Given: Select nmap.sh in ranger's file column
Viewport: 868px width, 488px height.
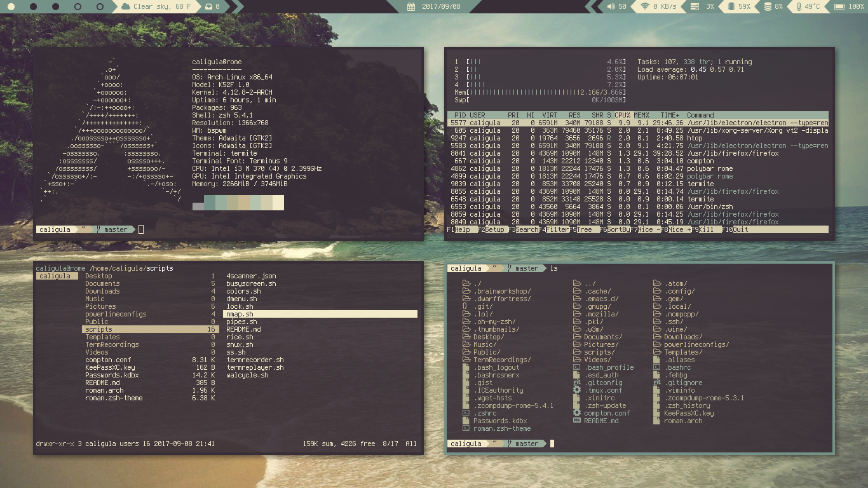Looking at the screenshot, I should 320,314.
